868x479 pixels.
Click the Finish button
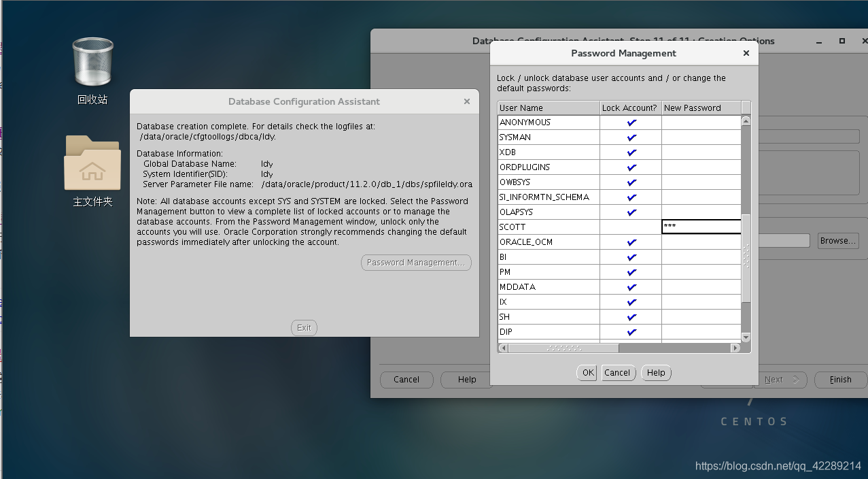839,379
